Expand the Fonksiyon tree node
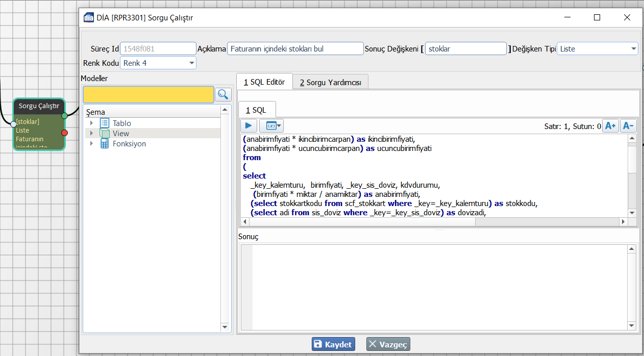Screen dimensions: 644x356 click(91, 144)
